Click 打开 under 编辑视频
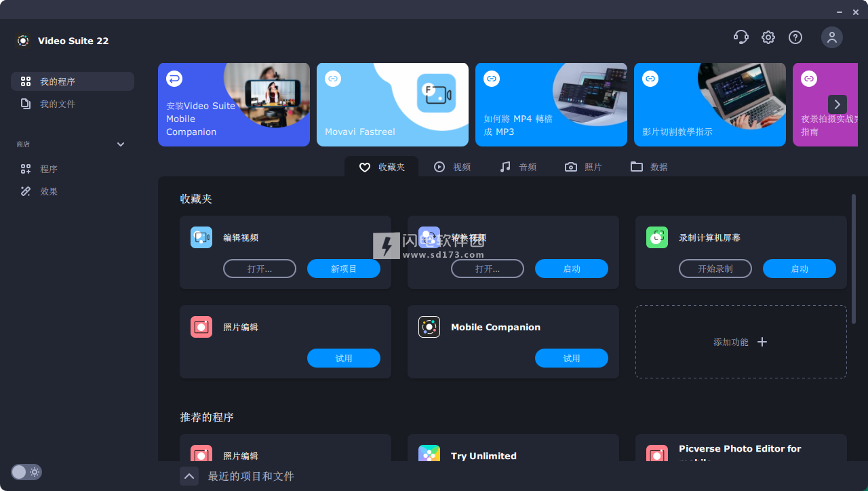The image size is (868, 491). [260, 269]
